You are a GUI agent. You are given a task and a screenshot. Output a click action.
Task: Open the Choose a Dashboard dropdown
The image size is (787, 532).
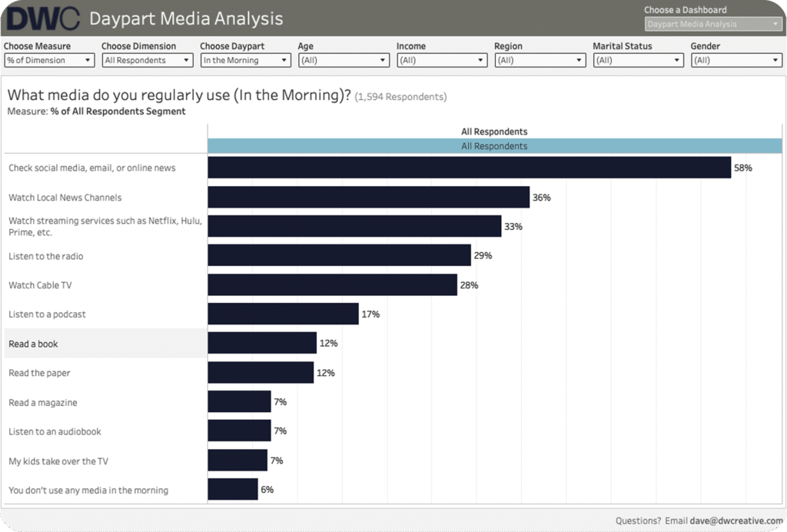pyautogui.click(x=713, y=24)
